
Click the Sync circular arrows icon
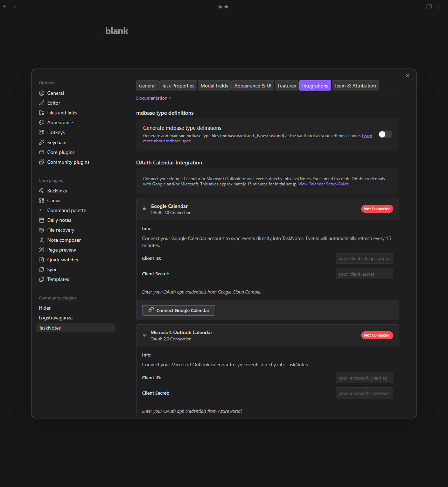(x=42, y=269)
